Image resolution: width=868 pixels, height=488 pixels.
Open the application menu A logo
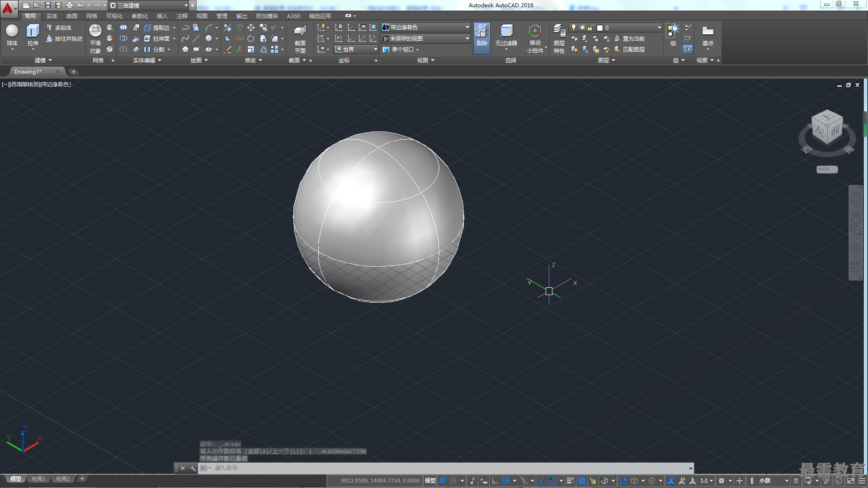click(x=9, y=8)
